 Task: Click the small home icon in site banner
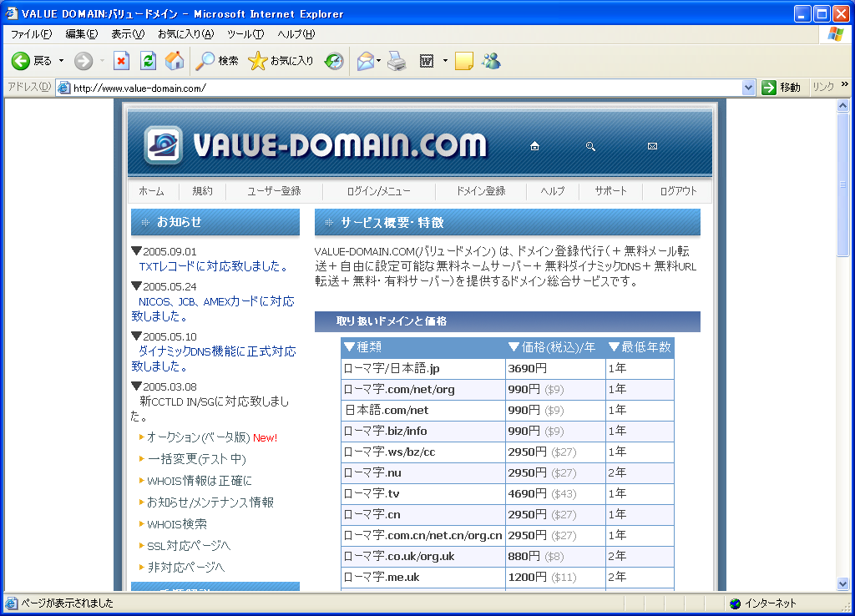[x=535, y=146]
